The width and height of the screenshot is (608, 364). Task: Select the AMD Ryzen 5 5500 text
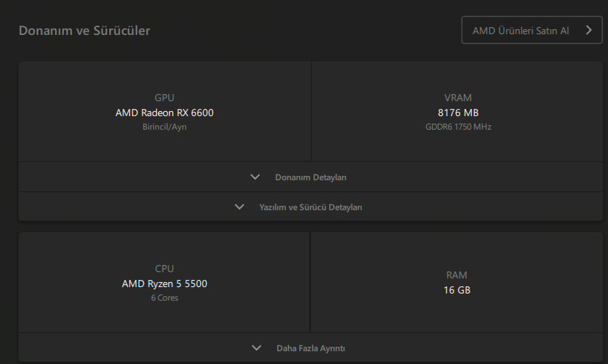point(165,284)
